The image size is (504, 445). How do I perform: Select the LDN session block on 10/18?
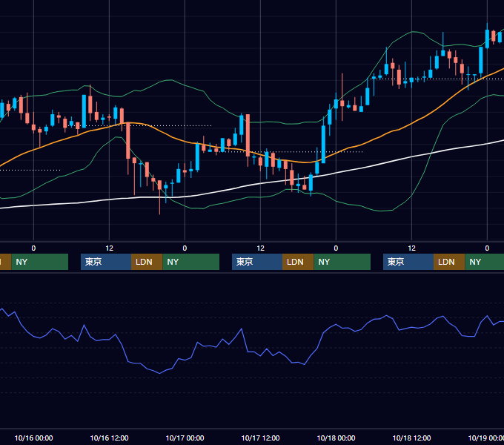449,262
